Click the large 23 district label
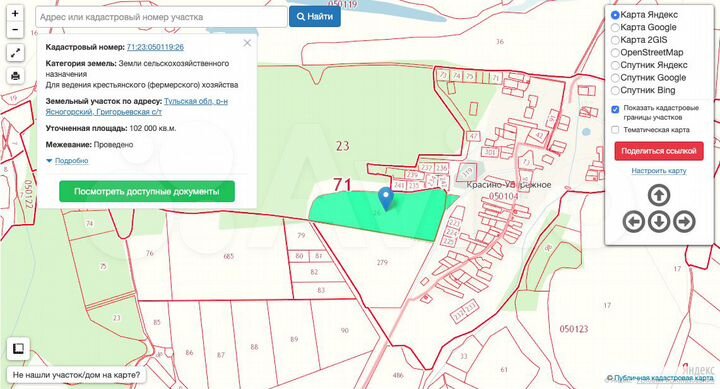 [x=342, y=146]
